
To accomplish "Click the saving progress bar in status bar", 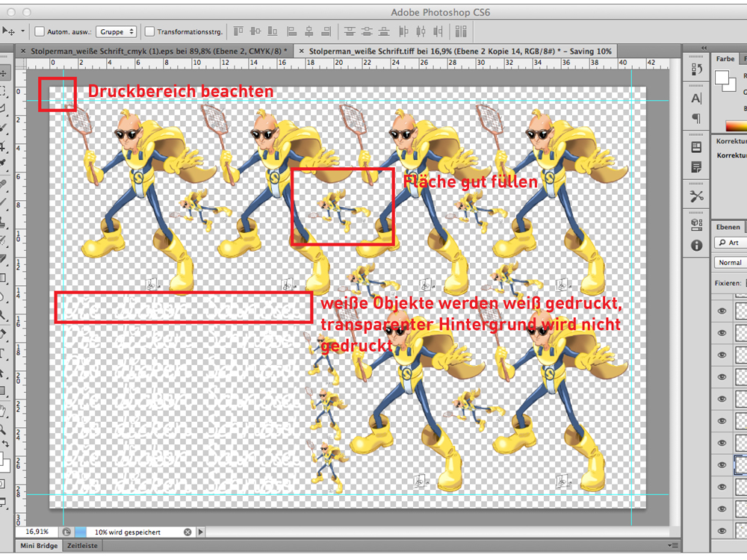I will (81, 532).
